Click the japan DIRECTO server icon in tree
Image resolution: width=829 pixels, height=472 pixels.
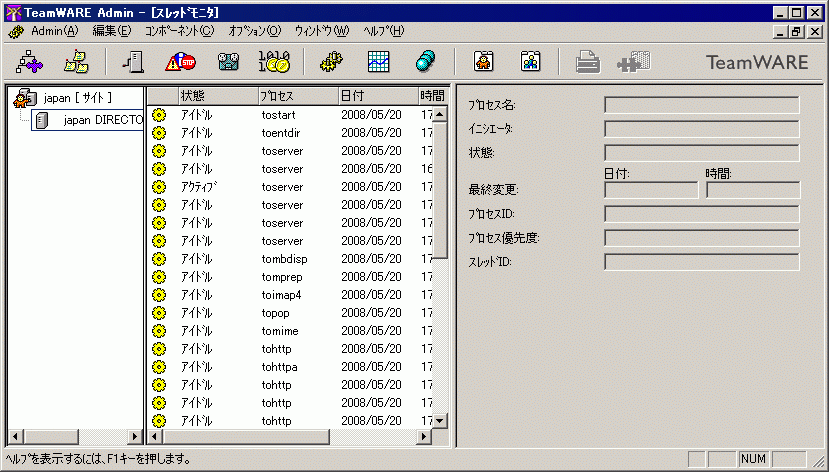tap(42, 121)
